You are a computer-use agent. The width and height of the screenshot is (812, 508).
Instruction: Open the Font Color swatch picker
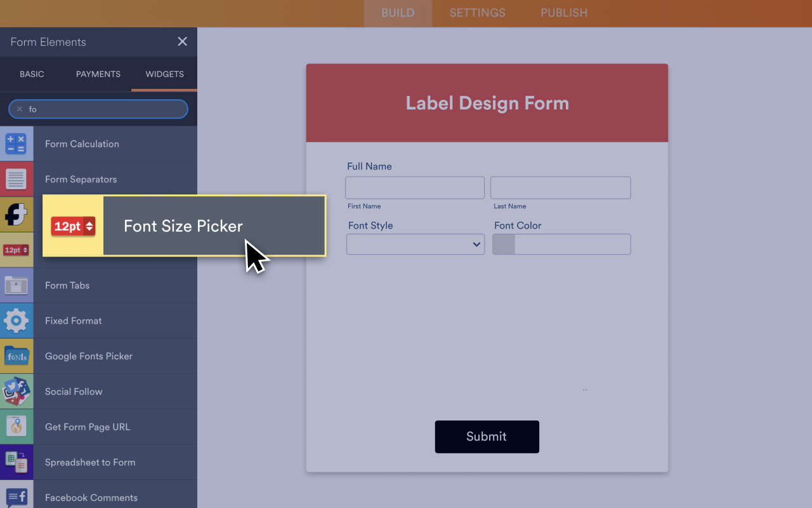click(504, 244)
